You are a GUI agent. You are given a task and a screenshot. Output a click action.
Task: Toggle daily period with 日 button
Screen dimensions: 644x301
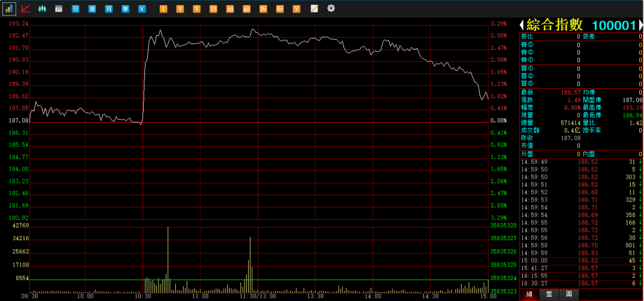75,9
